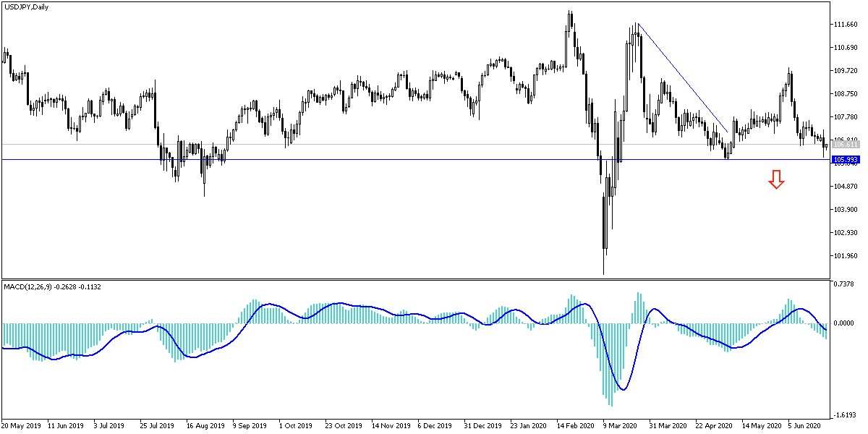
Task: Click the 1 Oct 2019 date label
Action: coord(297,426)
